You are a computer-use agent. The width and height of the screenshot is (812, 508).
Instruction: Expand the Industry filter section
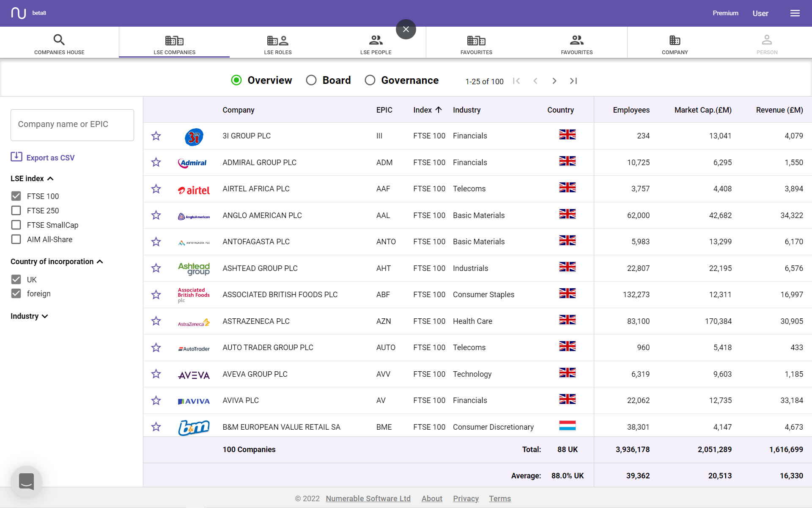tap(29, 316)
